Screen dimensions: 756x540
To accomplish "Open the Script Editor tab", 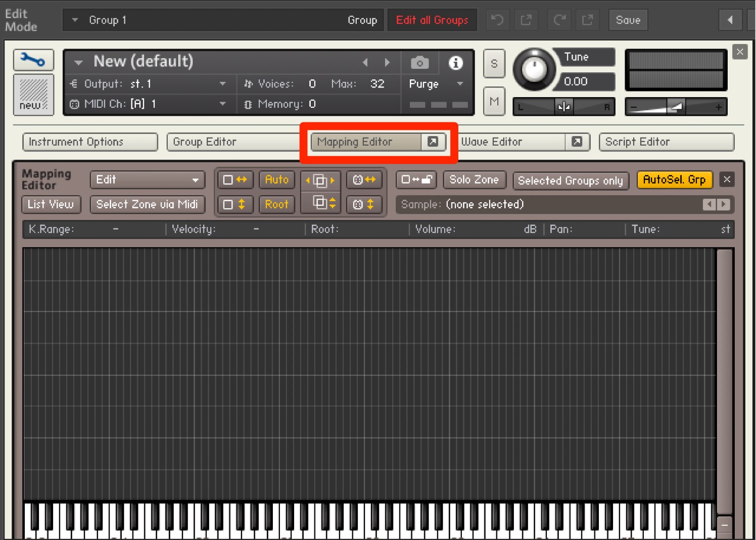I will 667,142.
